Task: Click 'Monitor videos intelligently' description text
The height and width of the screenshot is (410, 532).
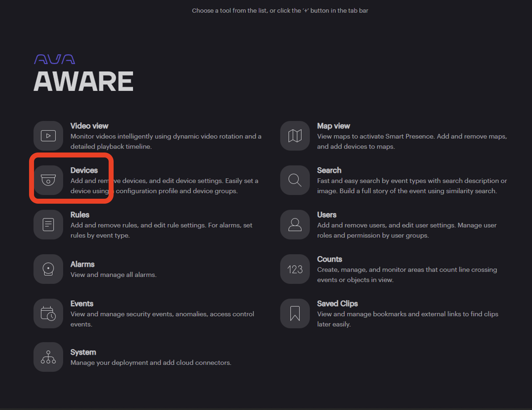Action: click(x=166, y=141)
